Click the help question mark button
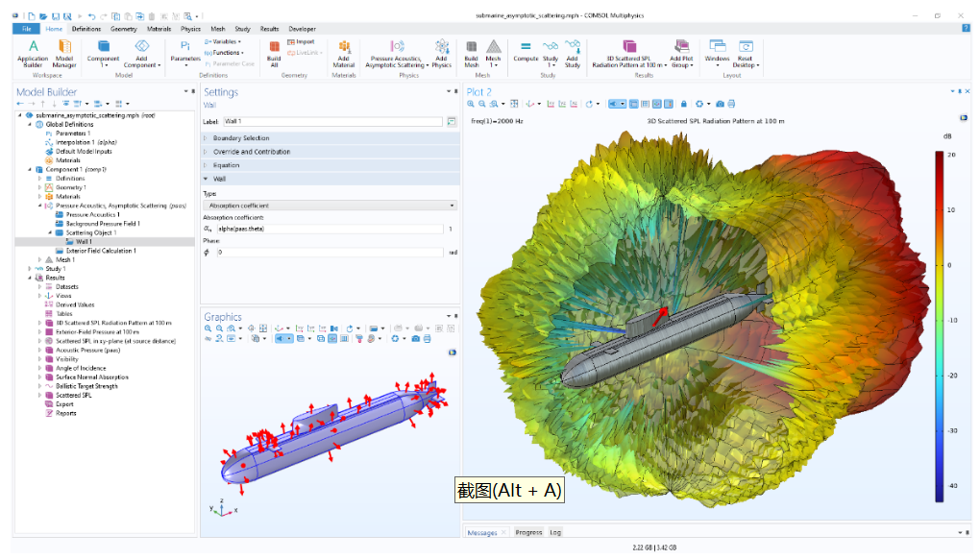This screenshot has width=980, height=559. 966,28
